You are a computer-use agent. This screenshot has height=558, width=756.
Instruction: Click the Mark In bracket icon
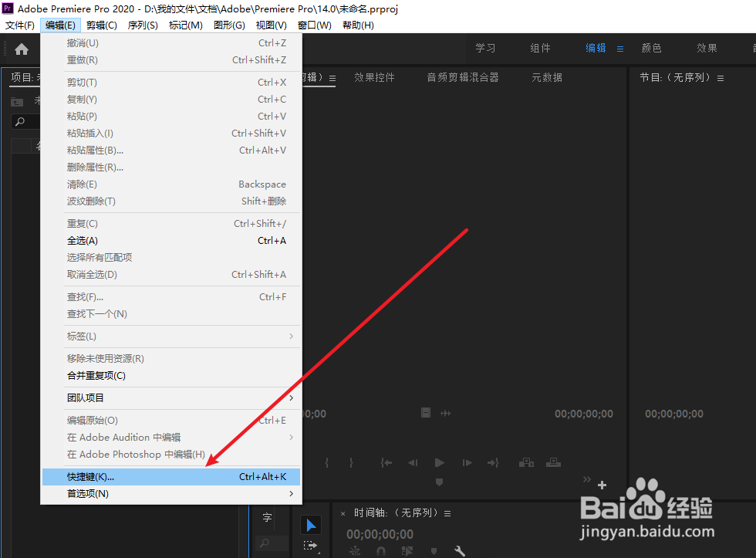click(x=327, y=463)
